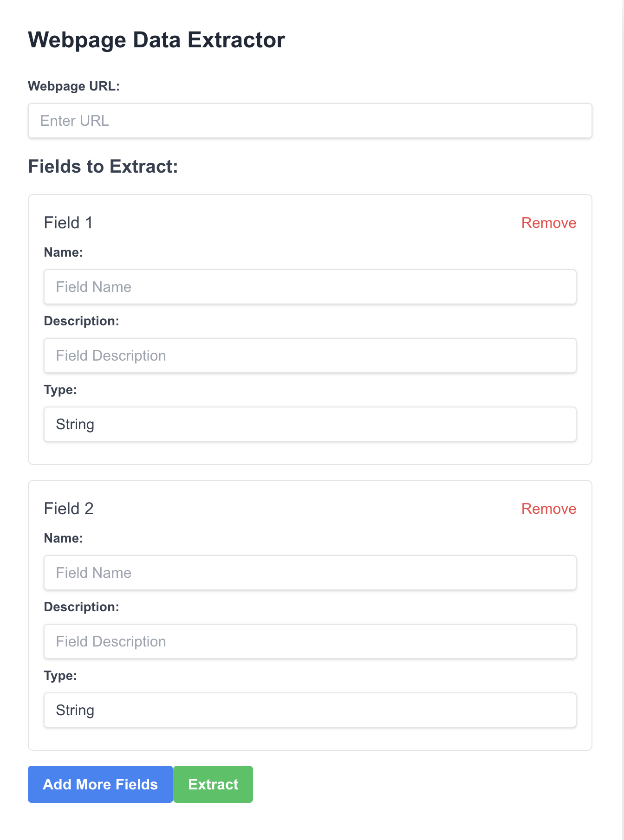624x840 pixels.
Task: Remove Field 1 from the list
Action: coord(548,223)
